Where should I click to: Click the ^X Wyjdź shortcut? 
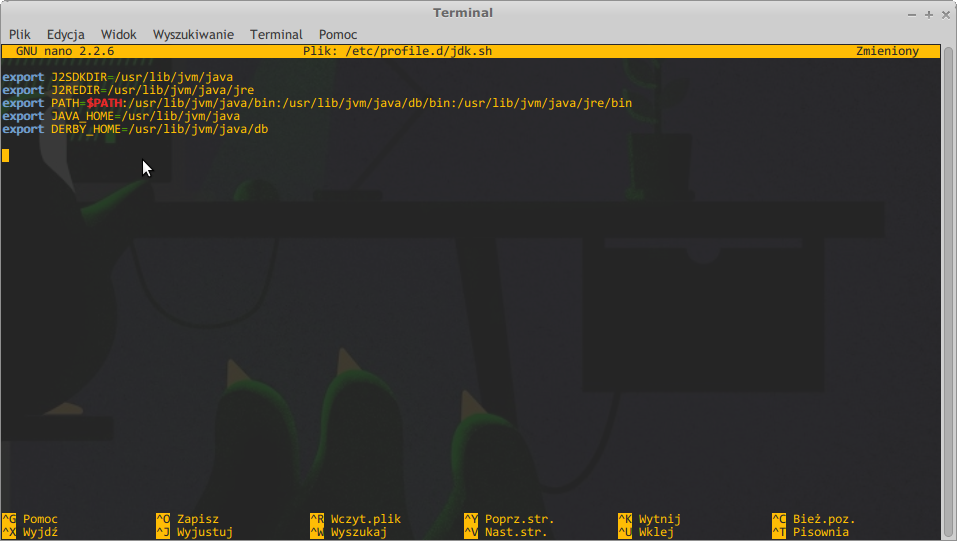point(30,532)
